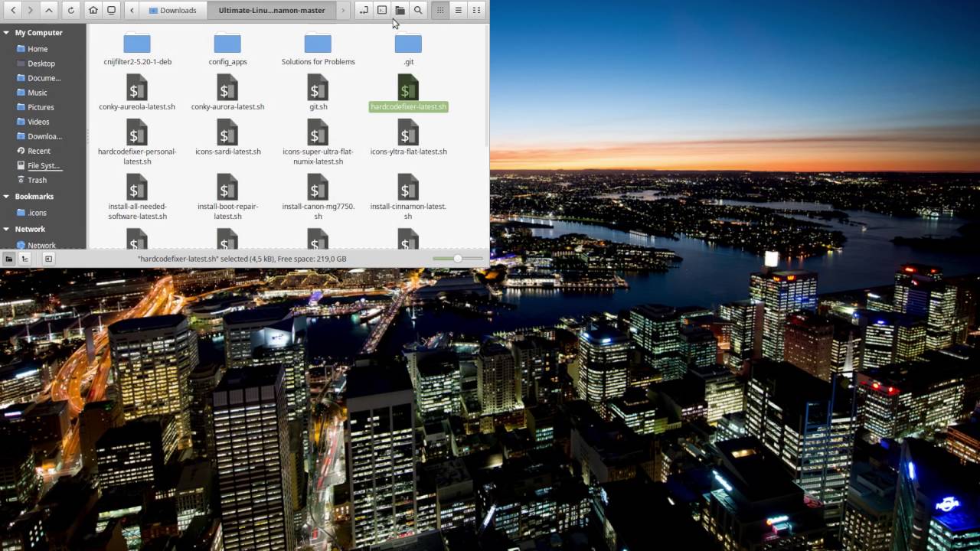Viewport: 980px width, 551px height.
Task: Select the git.sh script
Action: click(318, 93)
